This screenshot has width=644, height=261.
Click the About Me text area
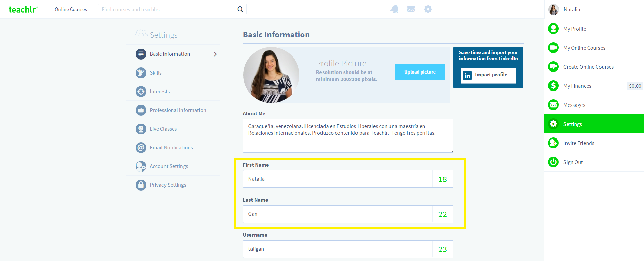348,136
